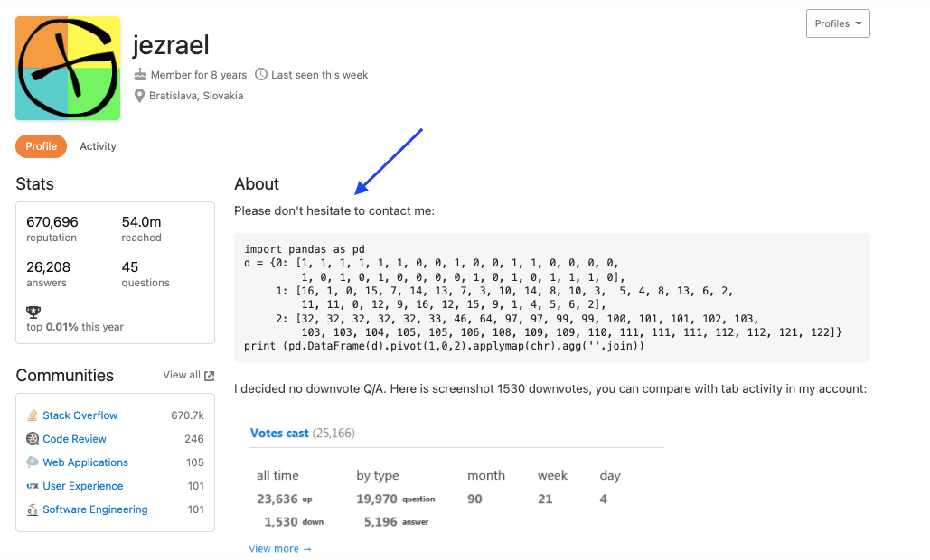Open the User Experience community link

(x=85, y=486)
